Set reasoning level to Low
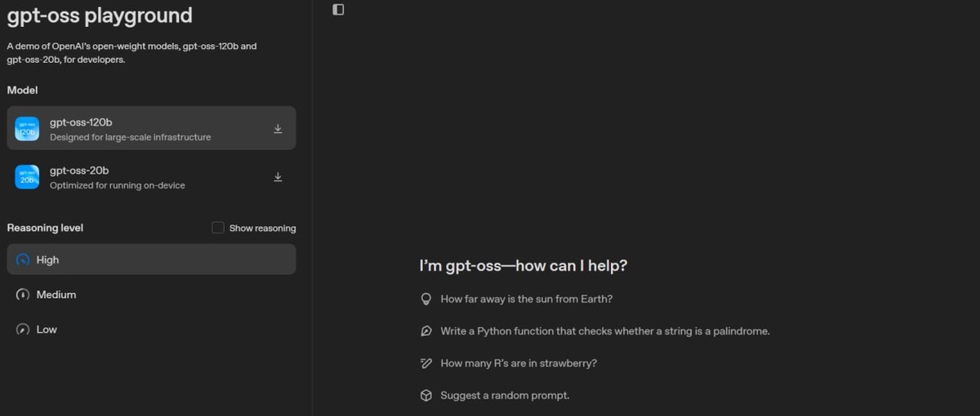This screenshot has height=416, width=980. tap(152, 330)
